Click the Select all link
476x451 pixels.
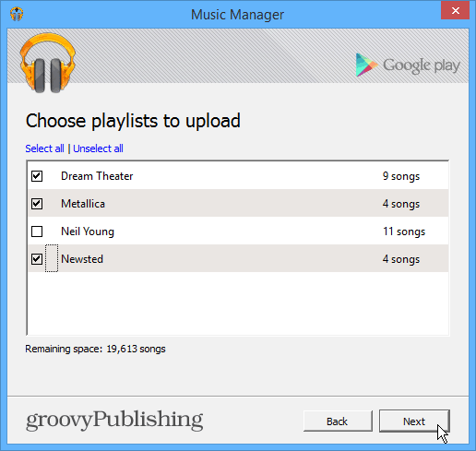(44, 148)
